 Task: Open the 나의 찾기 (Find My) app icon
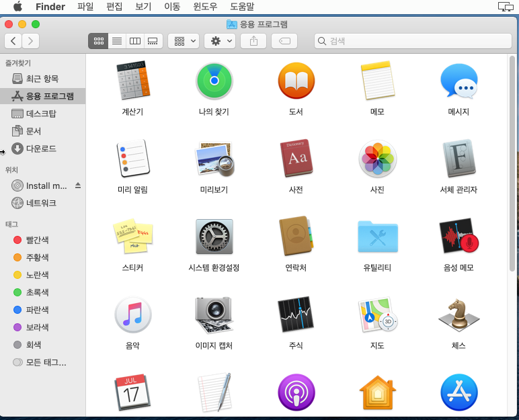[214, 81]
